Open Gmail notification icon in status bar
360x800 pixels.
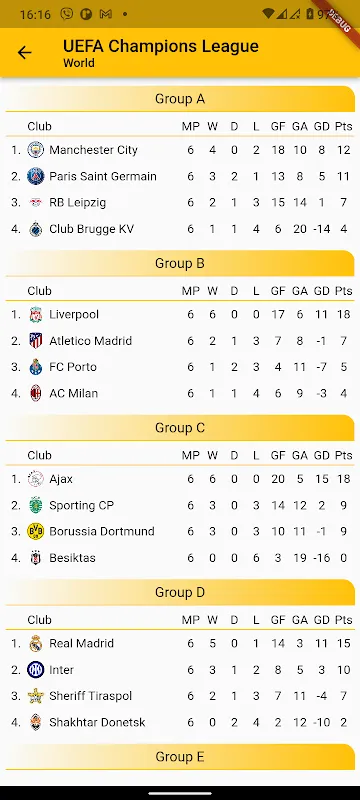click(106, 14)
